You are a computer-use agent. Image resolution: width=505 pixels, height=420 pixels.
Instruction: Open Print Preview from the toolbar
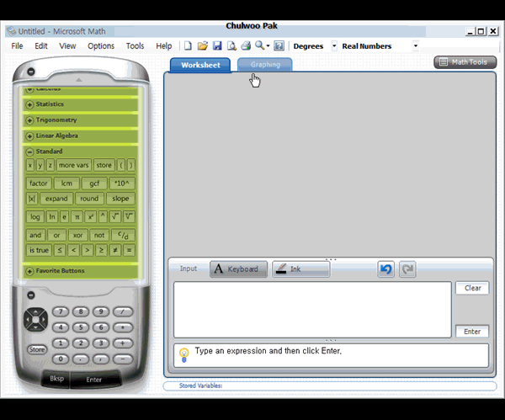[232, 46]
